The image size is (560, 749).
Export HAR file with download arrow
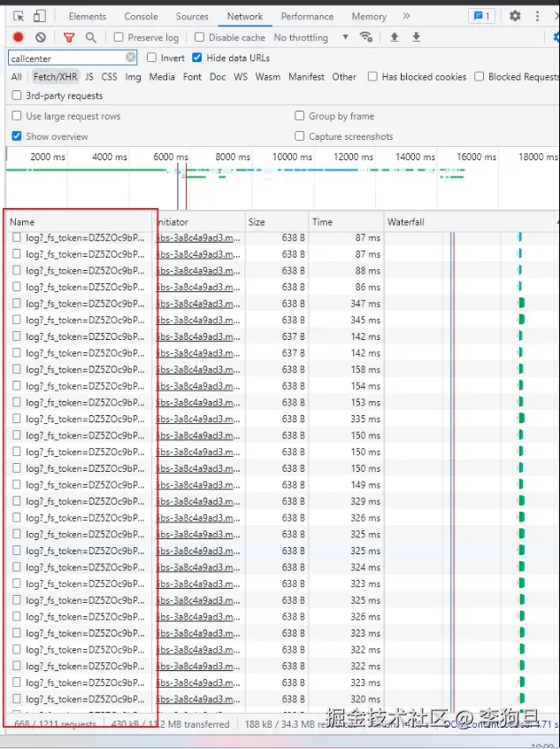417,37
